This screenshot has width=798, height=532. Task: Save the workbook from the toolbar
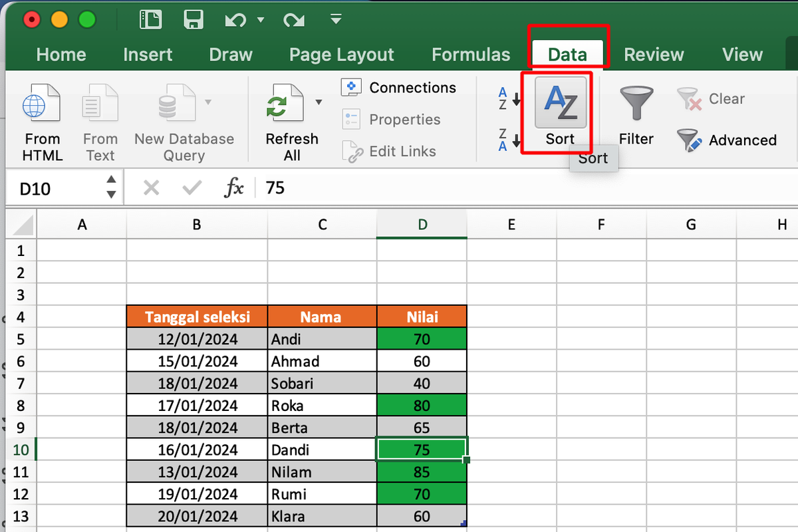[194, 19]
